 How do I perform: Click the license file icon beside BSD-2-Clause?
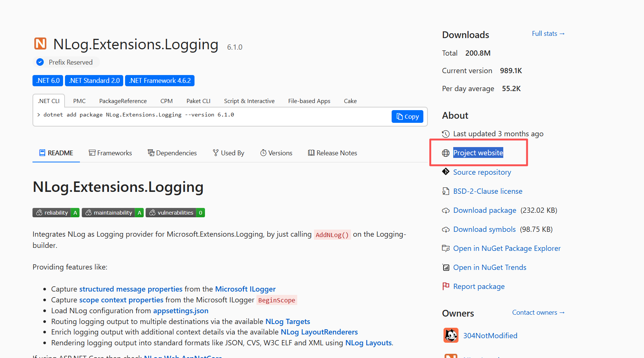click(x=446, y=191)
